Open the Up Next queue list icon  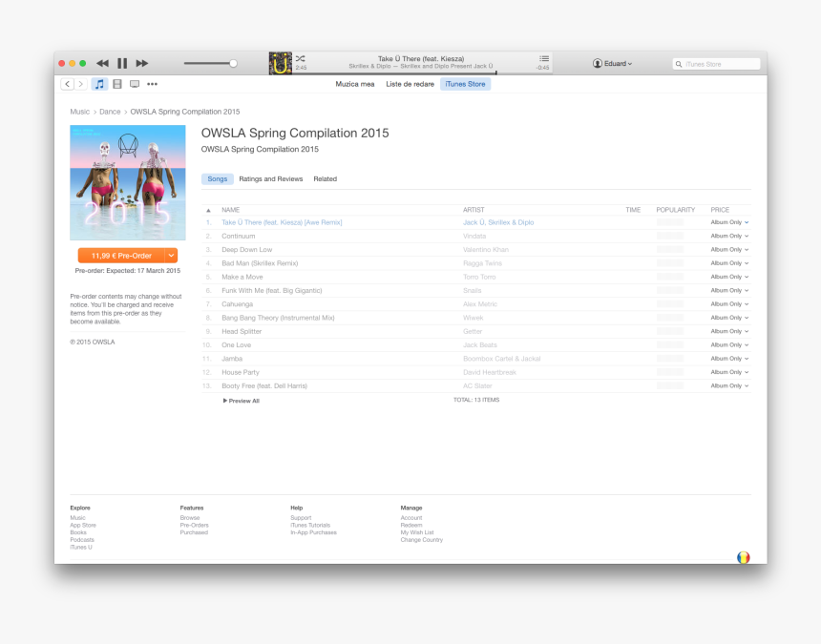543,59
